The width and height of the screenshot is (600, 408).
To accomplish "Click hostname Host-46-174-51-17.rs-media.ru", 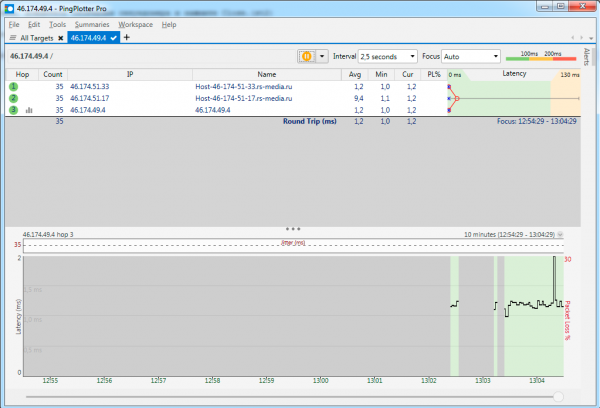I will [x=243, y=98].
